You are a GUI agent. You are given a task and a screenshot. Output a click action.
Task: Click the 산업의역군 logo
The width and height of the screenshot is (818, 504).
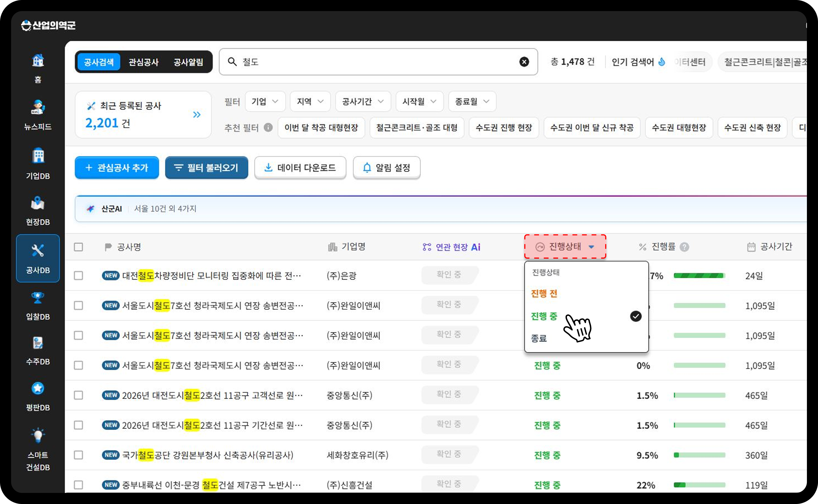48,25
